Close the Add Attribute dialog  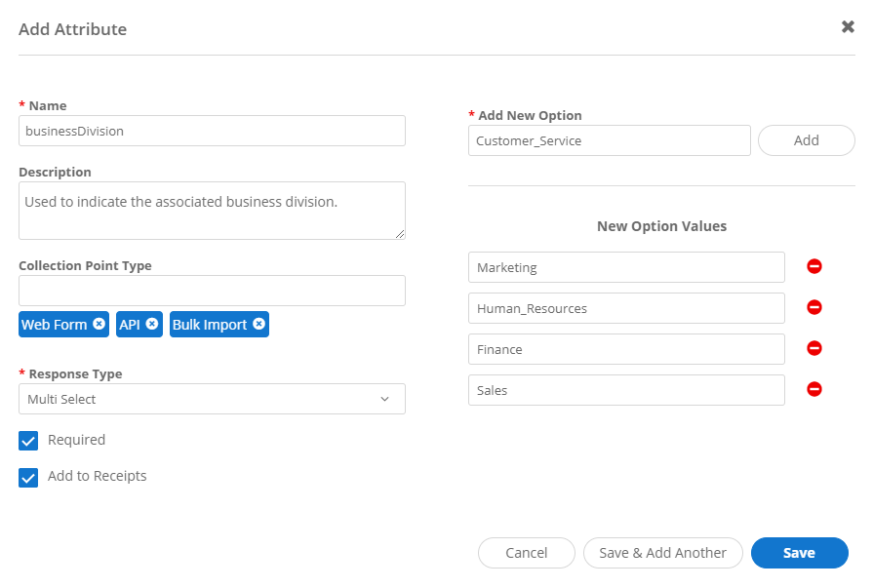[848, 27]
